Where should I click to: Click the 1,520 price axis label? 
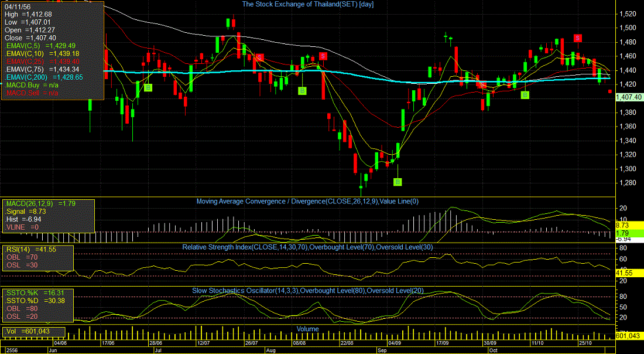627,14
